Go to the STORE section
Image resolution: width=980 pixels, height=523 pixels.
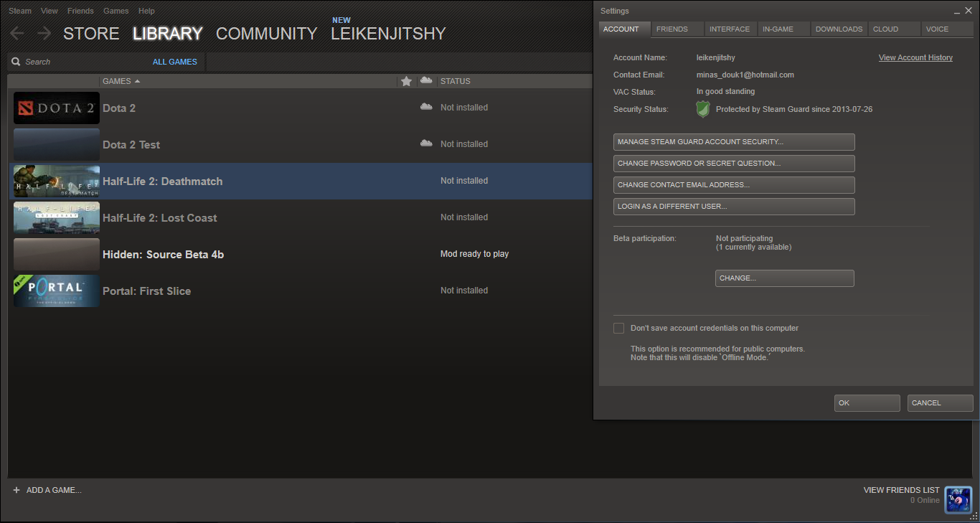(x=91, y=34)
